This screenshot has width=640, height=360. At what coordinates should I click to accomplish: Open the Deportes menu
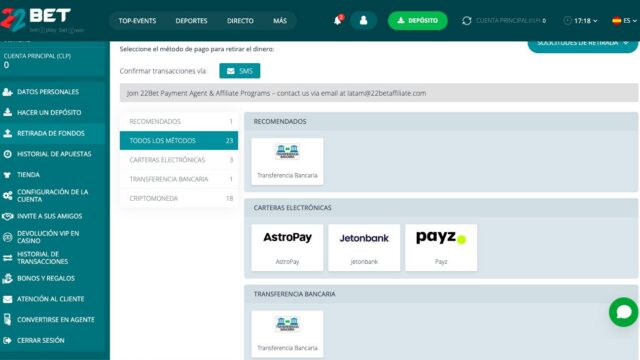click(191, 21)
